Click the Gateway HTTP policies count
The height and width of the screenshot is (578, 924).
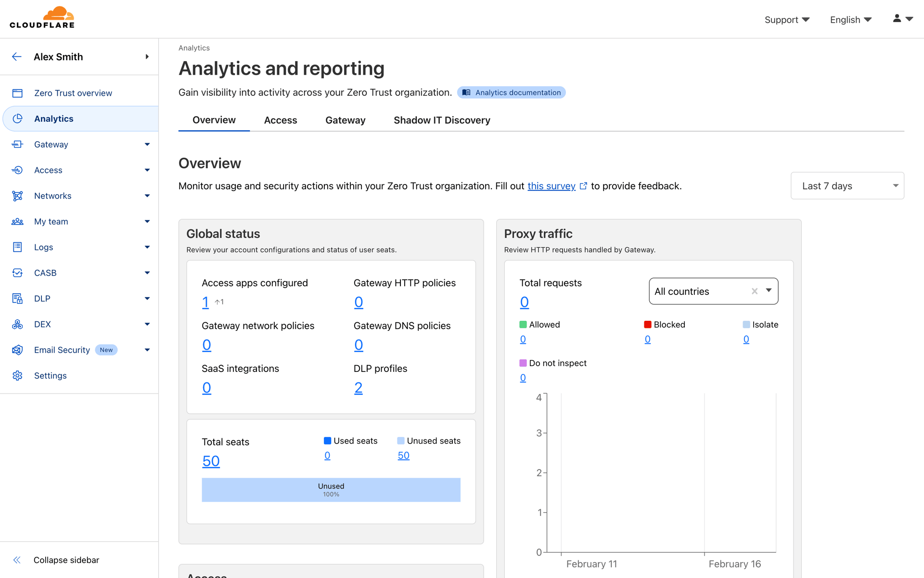(359, 302)
